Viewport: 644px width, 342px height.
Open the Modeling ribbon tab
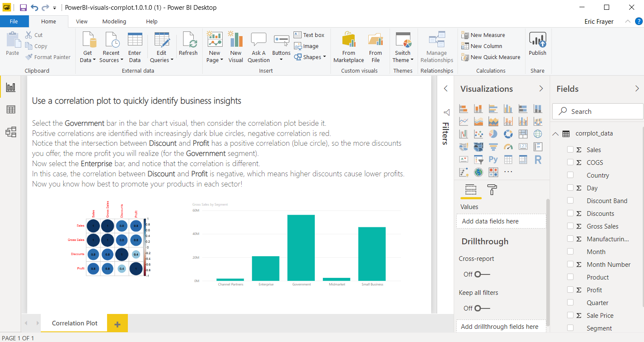114,21
